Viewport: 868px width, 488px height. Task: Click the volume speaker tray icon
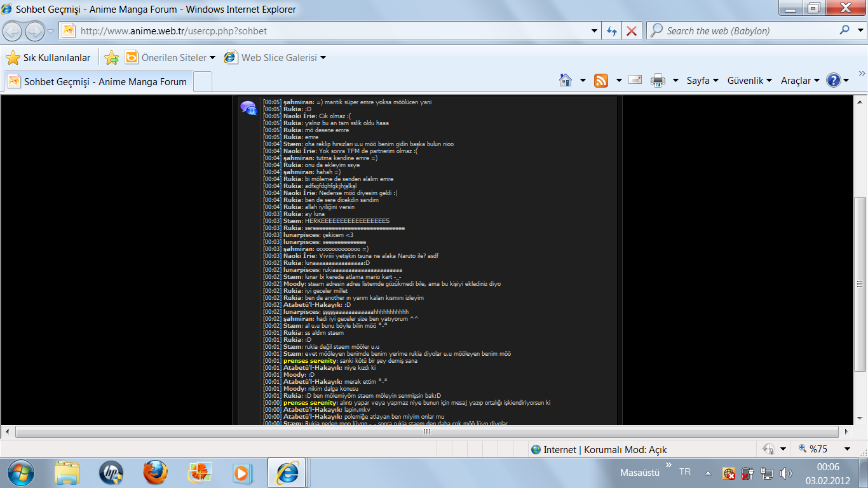(786, 473)
